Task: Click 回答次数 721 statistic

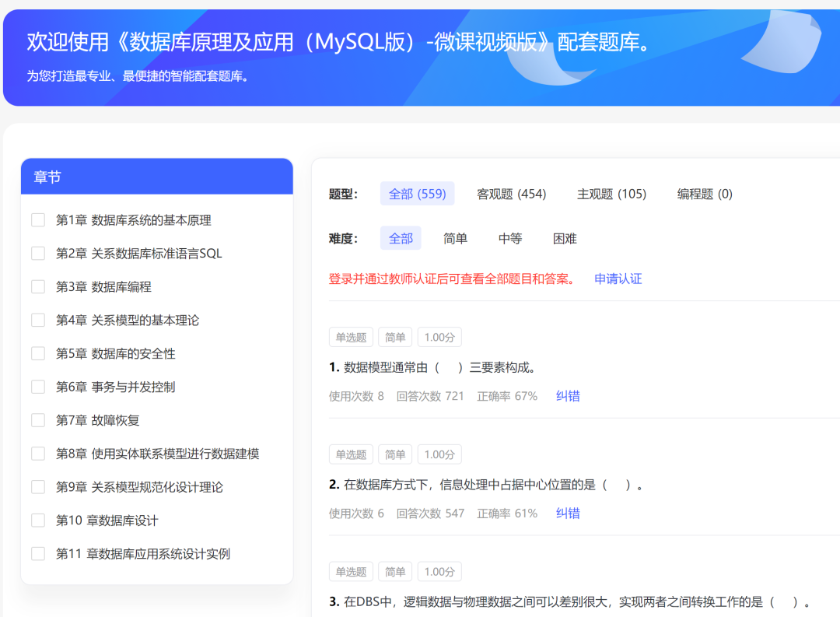Action: coord(430,396)
